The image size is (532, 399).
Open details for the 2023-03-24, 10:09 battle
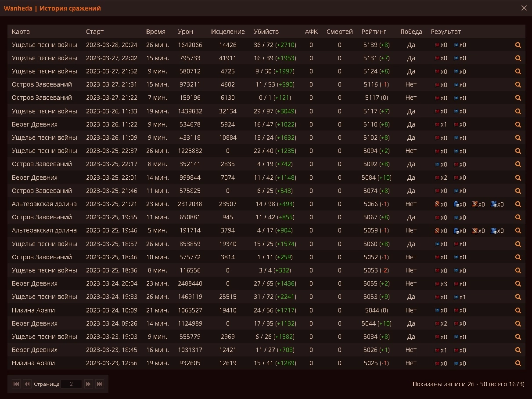[518, 310]
